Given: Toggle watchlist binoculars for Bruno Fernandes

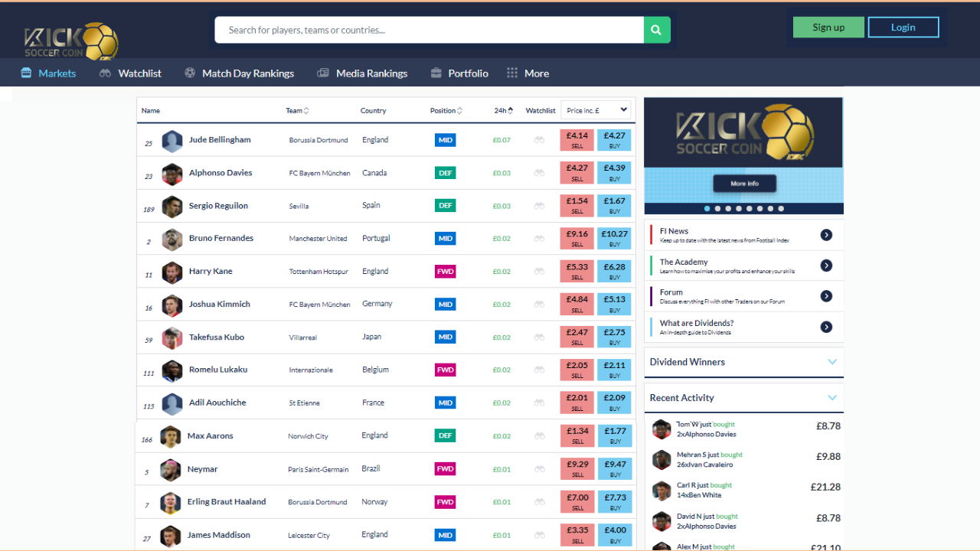Looking at the screenshot, I should click(540, 239).
